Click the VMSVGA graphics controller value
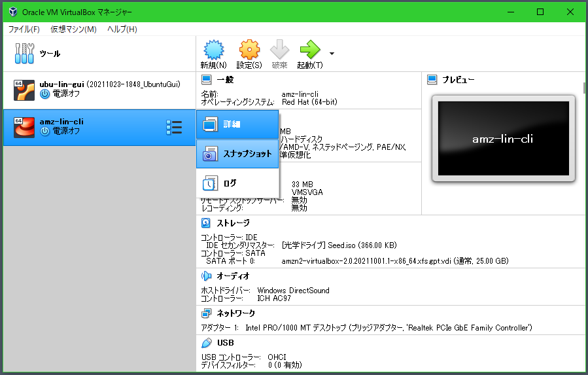Screen dimensions: 588x375 (x=307, y=192)
